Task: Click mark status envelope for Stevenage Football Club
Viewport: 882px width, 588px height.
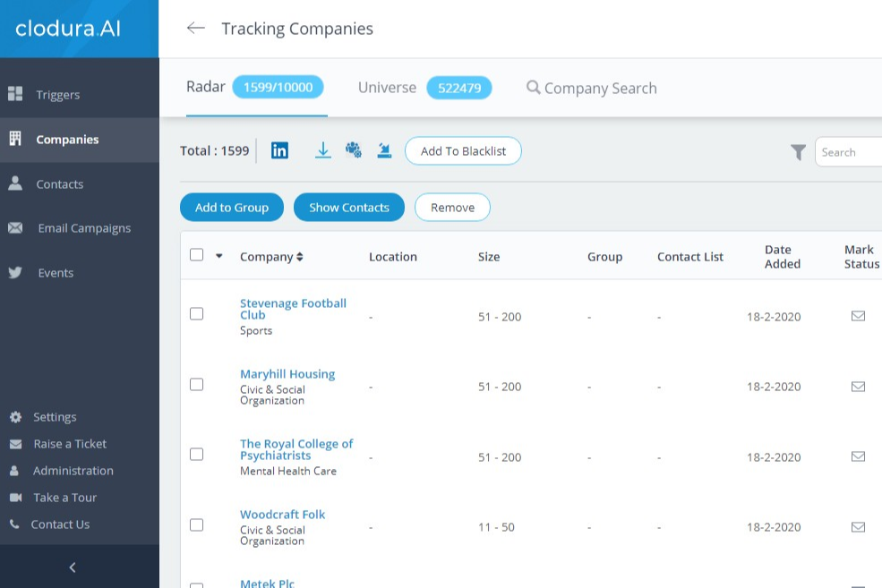Action: [x=858, y=316]
